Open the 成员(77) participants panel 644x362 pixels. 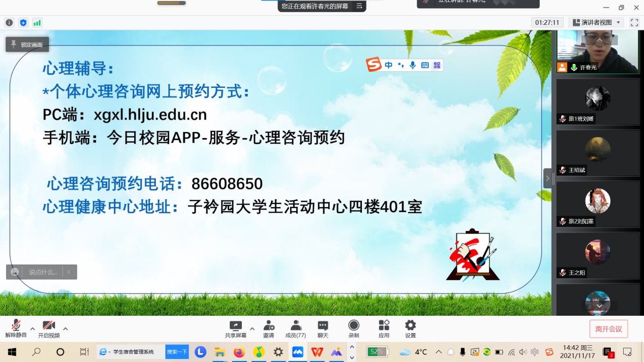(x=295, y=328)
